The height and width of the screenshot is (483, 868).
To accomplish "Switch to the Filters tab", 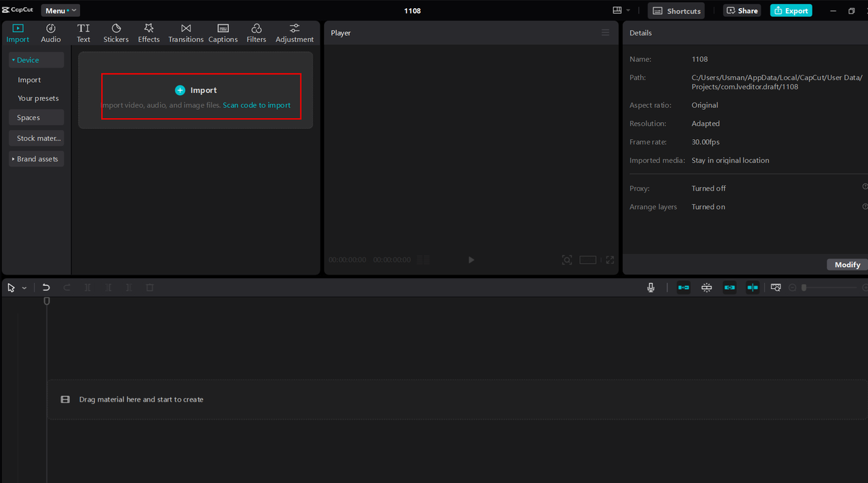I will pyautogui.click(x=256, y=33).
